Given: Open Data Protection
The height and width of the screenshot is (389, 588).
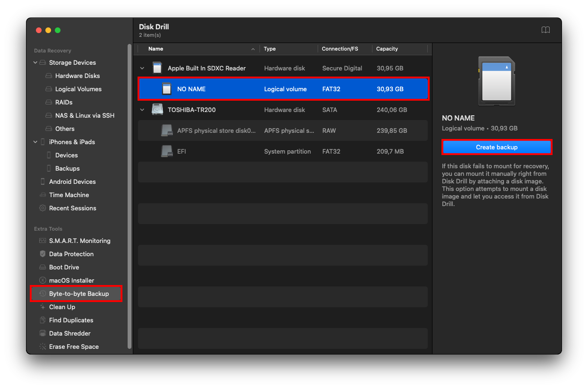Looking at the screenshot, I should pos(68,254).
